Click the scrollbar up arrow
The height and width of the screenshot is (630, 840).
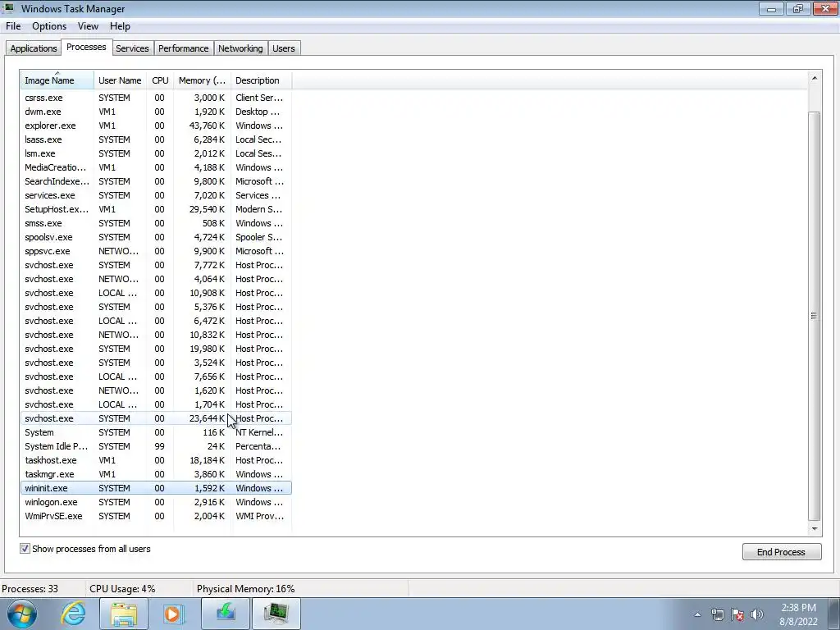(x=815, y=78)
